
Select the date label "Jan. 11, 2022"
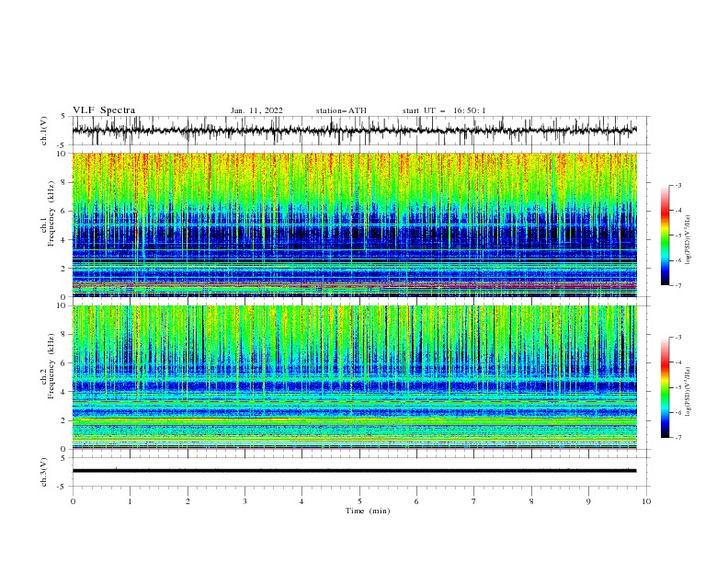coord(256,110)
